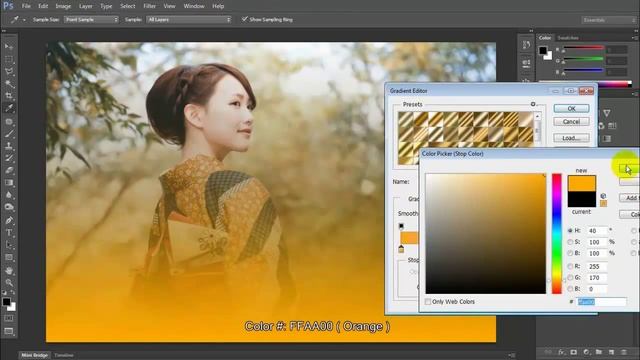This screenshot has height=360, width=640.
Task: Open the Window menu
Action: pos(194,6)
